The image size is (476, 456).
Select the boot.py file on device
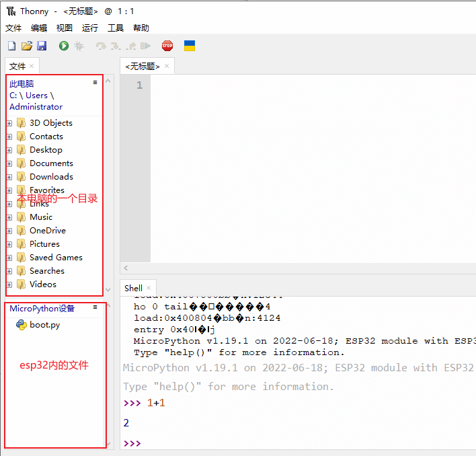coord(44,325)
